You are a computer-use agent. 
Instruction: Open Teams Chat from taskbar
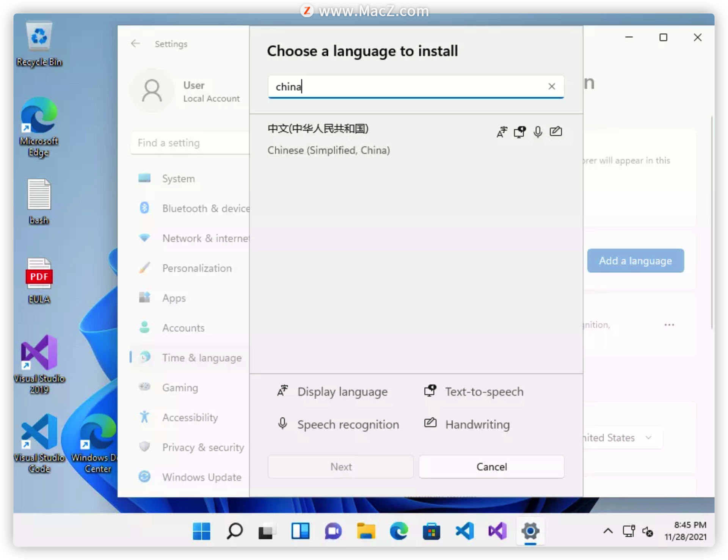tap(333, 530)
